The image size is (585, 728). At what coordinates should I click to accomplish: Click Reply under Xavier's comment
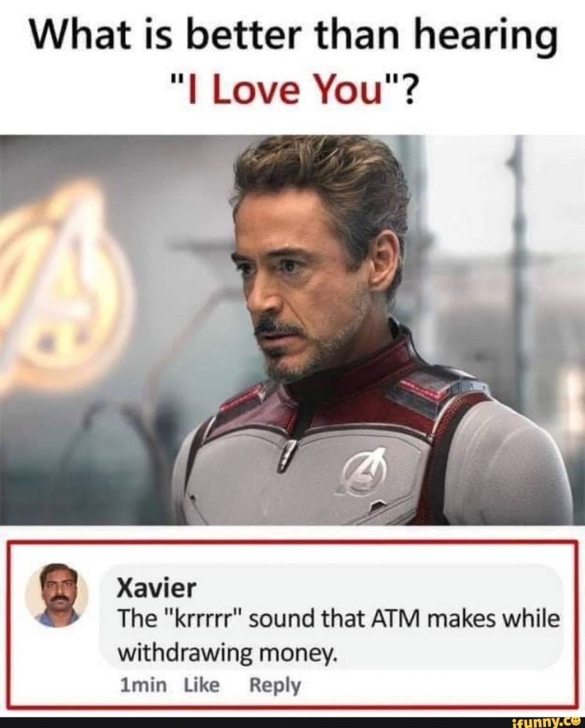pos(275,686)
